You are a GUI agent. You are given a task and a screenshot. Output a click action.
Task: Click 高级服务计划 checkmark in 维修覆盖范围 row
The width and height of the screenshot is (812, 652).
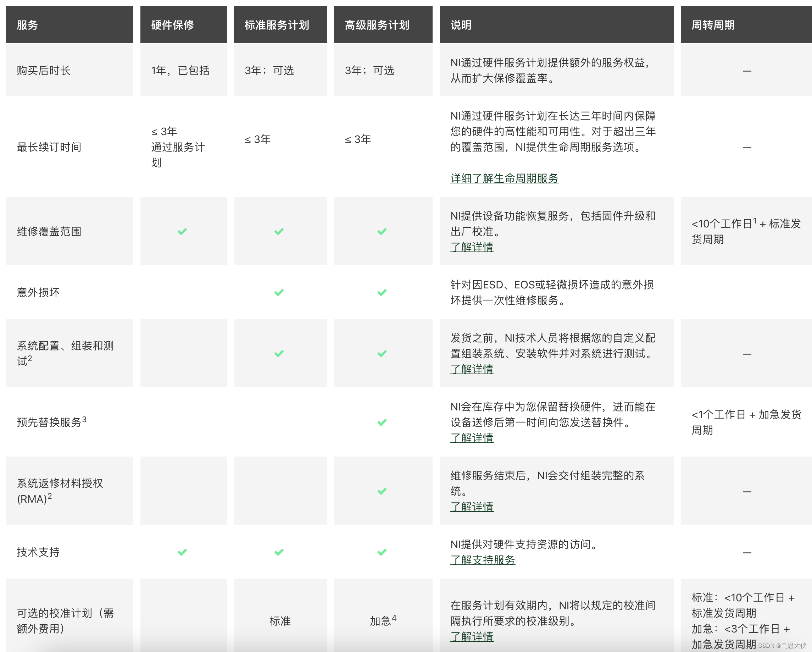(382, 231)
